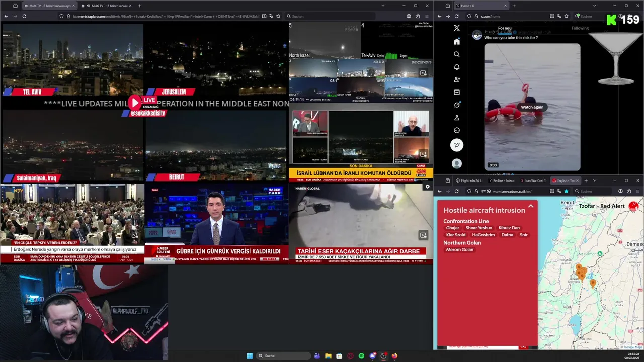Screen dimensions: 644x362
Task: Open tab list dropdown in x.com window
Action: (594, 6)
